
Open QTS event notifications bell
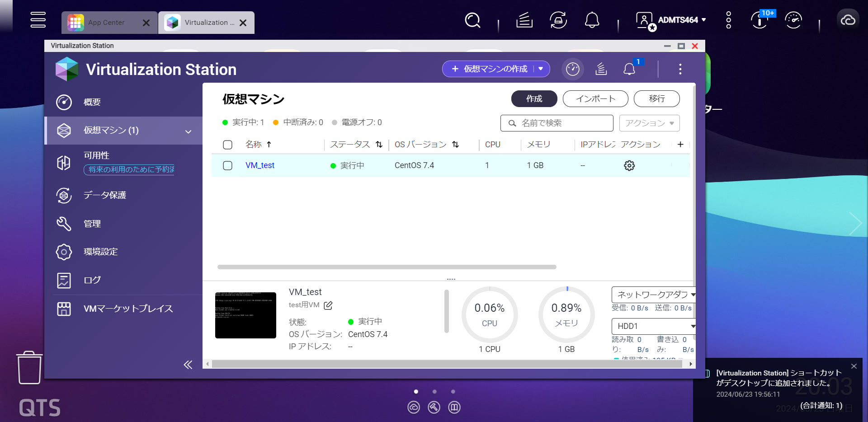pos(592,20)
